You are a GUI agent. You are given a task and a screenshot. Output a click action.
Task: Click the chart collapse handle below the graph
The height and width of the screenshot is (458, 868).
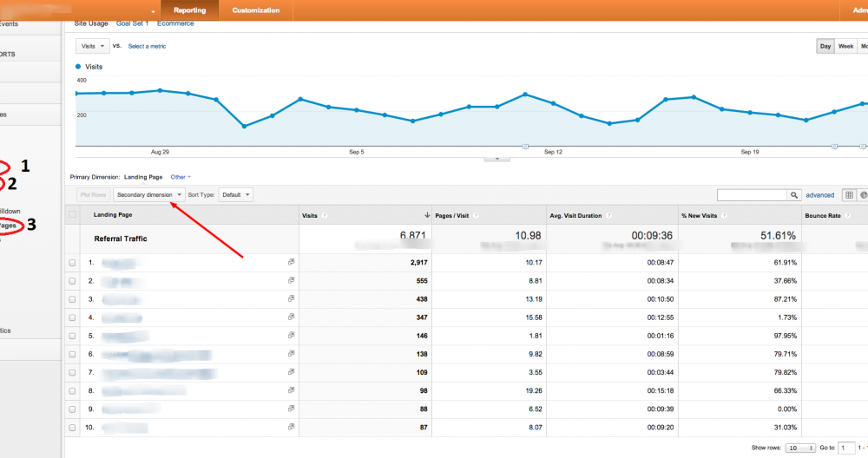(496, 158)
